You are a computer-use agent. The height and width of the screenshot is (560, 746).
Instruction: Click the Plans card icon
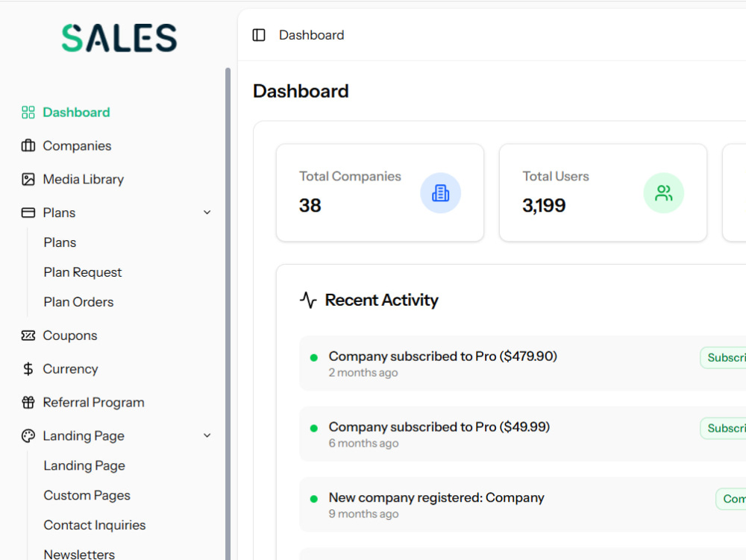coord(28,213)
